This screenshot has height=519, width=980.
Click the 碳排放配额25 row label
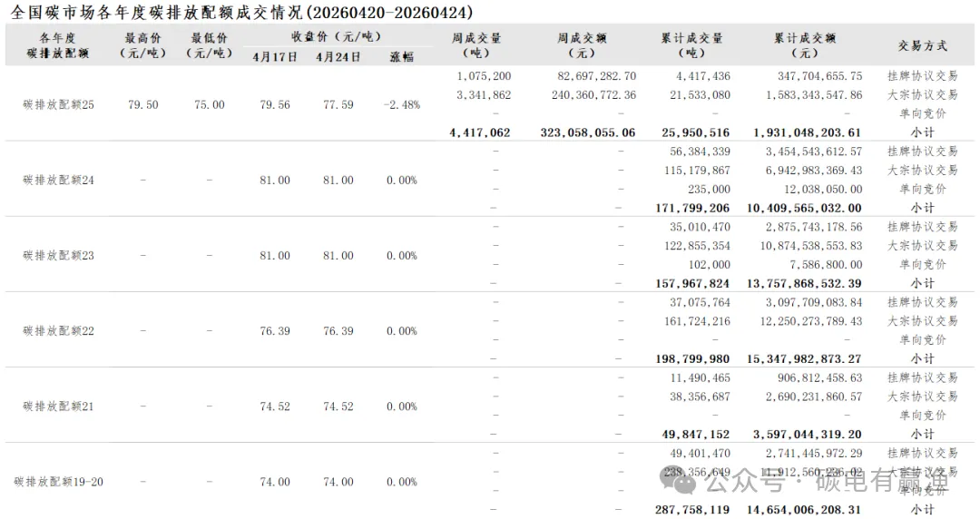[x=58, y=104]
